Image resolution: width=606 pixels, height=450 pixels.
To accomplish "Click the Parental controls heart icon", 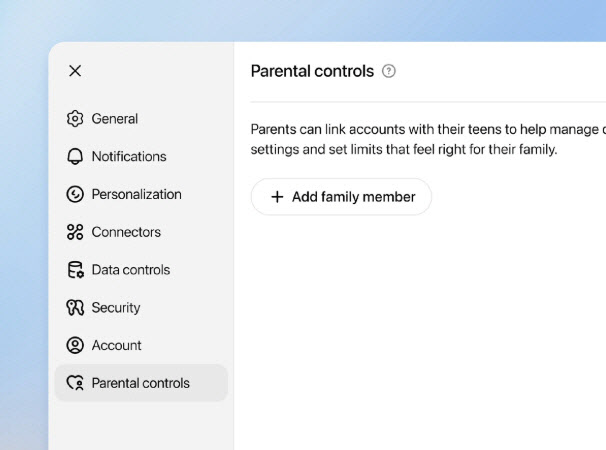I will tap(75, 383).
